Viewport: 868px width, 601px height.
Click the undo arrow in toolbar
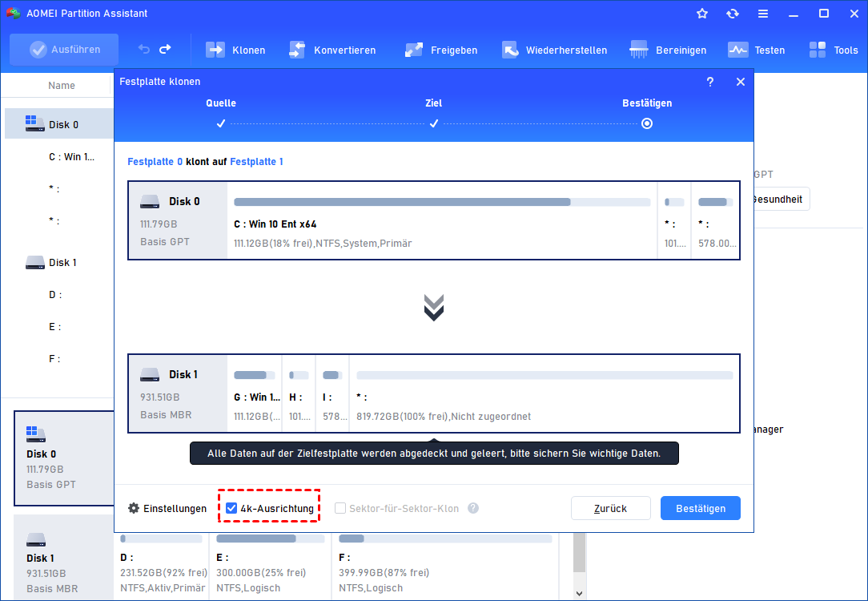click(x=144, y=49)
